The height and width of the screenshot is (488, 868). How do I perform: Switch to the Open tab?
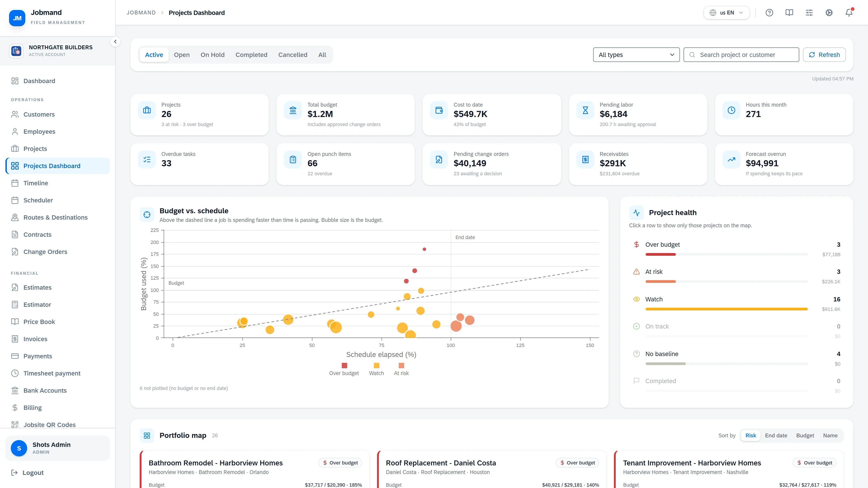(182, 54)
